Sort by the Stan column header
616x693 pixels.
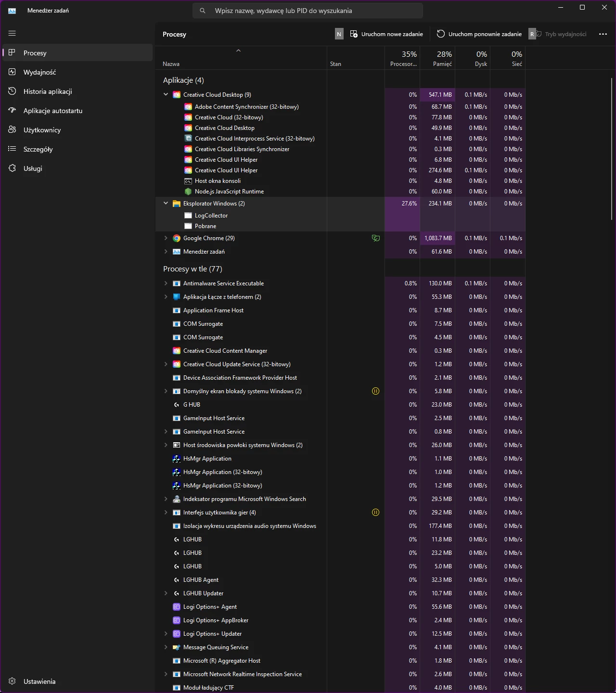click(x=356, y=58)
